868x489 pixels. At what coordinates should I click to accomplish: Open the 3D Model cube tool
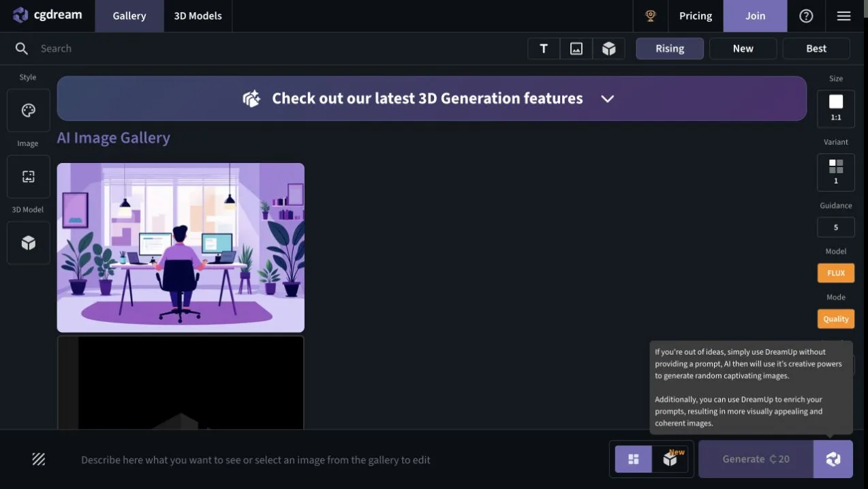[29, 243]
